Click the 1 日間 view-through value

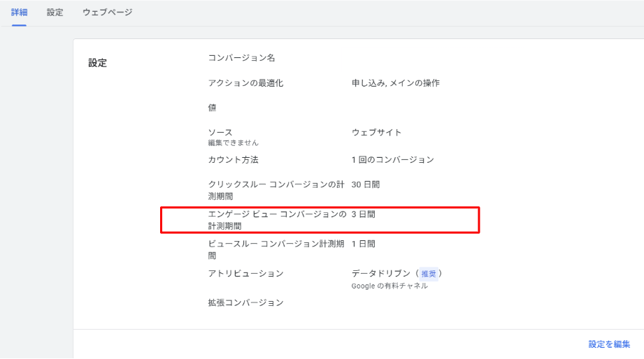tap(363, 244)
